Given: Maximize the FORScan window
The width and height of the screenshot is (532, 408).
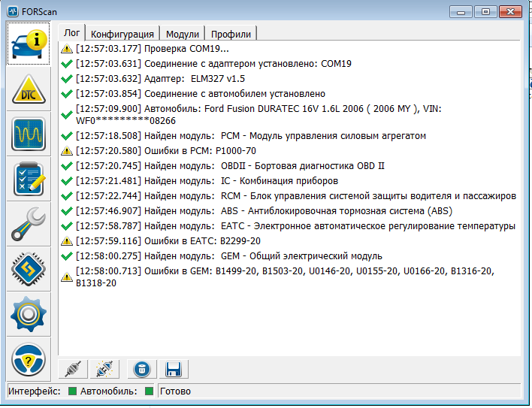Looking at the screenshot, I should (x=485, y=12).
